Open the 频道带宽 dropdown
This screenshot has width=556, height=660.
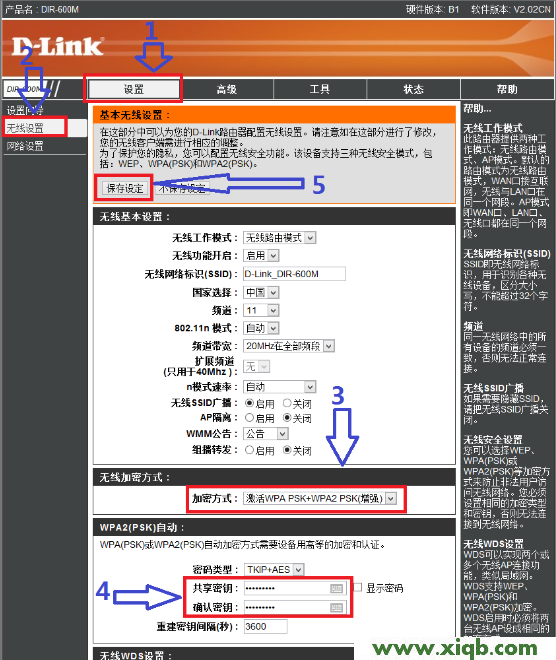(289, 346)
